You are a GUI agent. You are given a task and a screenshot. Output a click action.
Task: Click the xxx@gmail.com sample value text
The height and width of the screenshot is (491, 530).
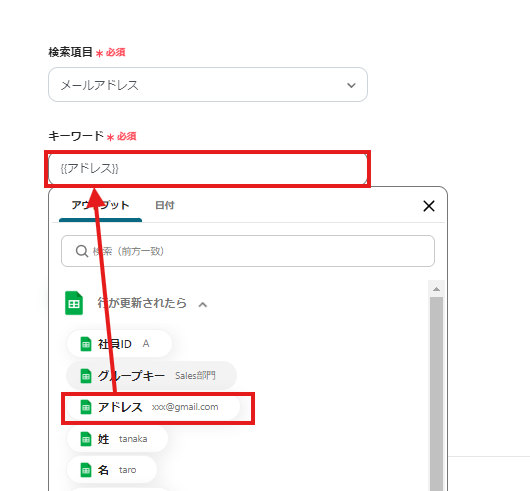[185, 407]
